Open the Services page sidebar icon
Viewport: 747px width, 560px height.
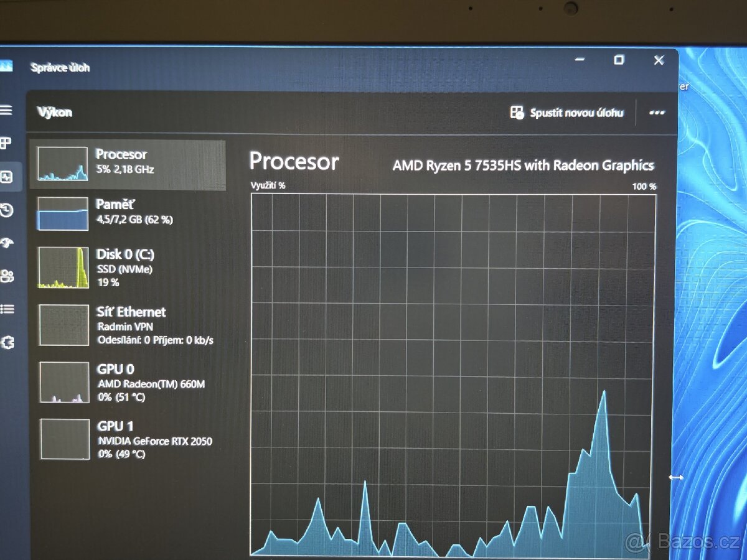[7, 342]
